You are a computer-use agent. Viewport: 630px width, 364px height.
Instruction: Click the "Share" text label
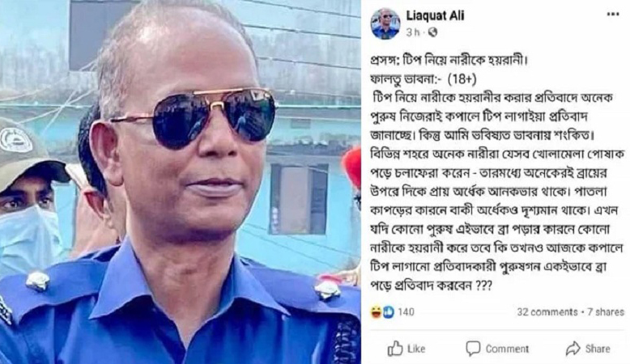coord(598,349)
